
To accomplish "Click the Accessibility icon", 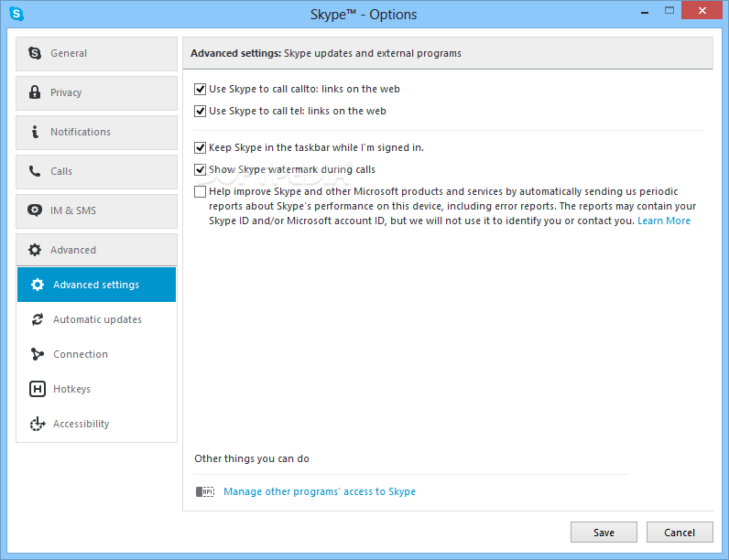I will coord(38,424).
